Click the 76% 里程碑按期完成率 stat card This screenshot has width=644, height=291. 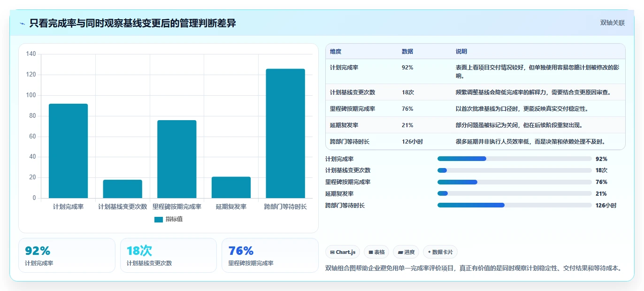(x=270, y=255)
